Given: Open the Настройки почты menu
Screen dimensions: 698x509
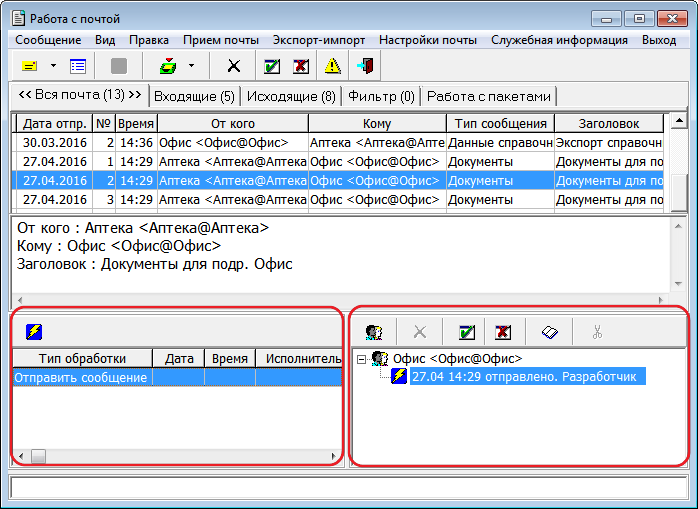Looking at the screenshot, I should click(x=428, y=40).
